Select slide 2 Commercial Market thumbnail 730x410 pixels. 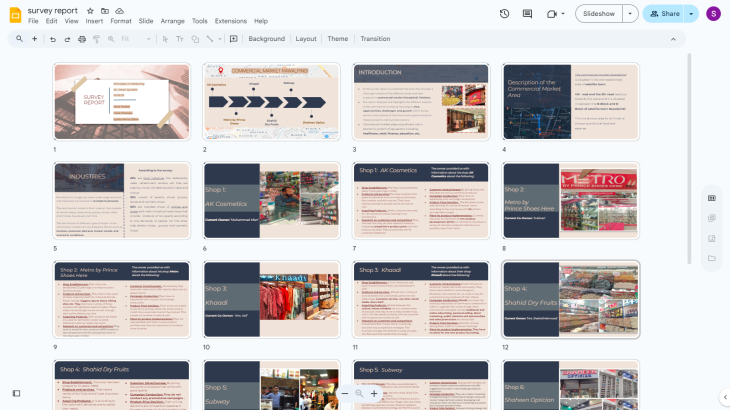[x=271, y=101]
